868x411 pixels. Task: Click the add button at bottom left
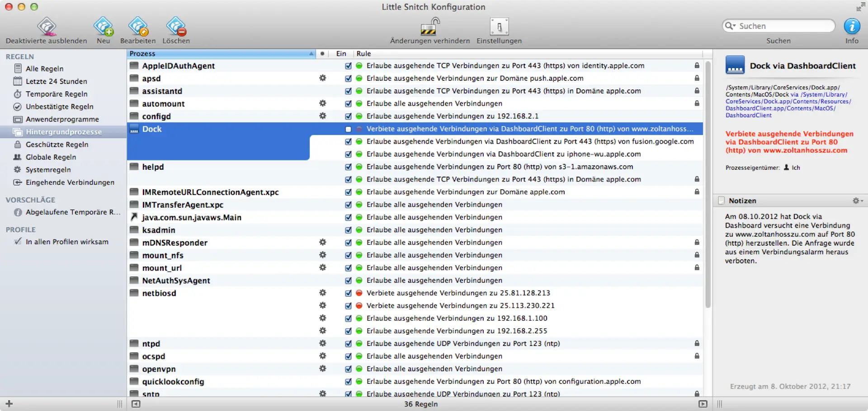point(9,404)
